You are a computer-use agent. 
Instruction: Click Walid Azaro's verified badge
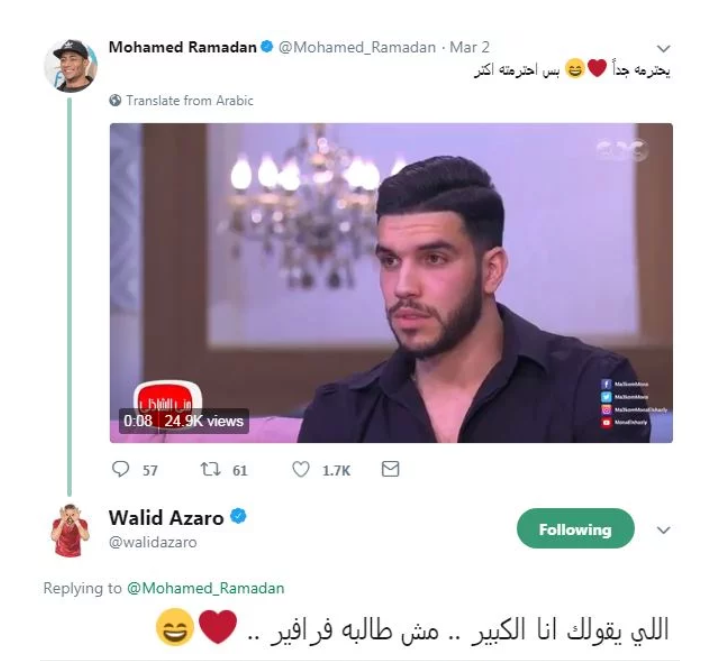238,516
